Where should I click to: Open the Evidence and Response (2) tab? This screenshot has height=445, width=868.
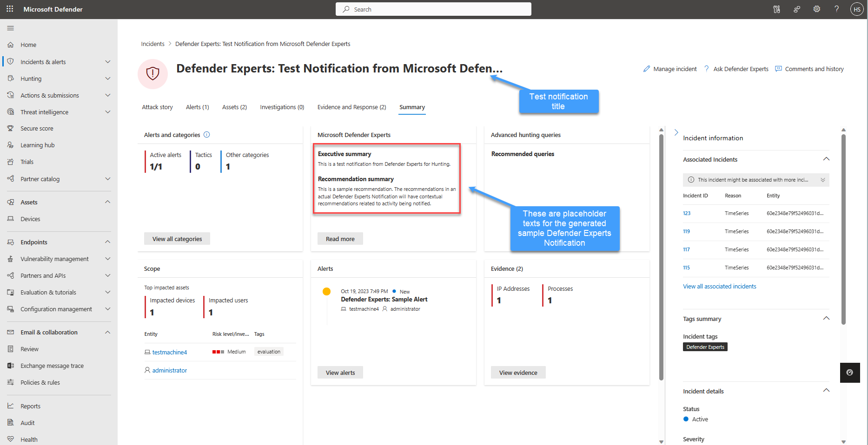352,107
